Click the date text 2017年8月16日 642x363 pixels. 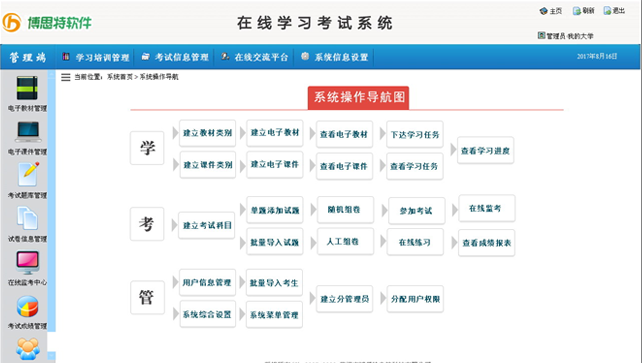click(x=597, y=56)
